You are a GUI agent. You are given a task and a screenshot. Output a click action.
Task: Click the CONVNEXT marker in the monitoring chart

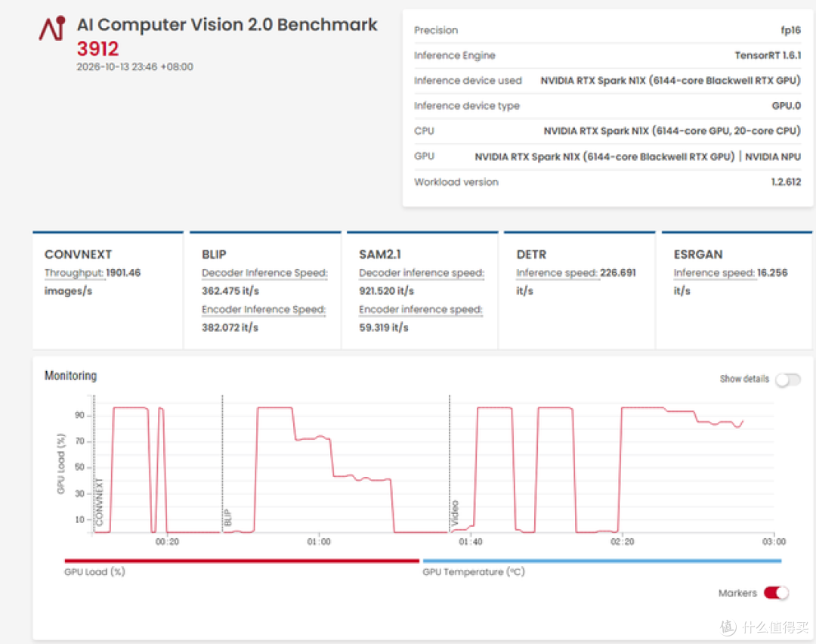coord(100,502)
